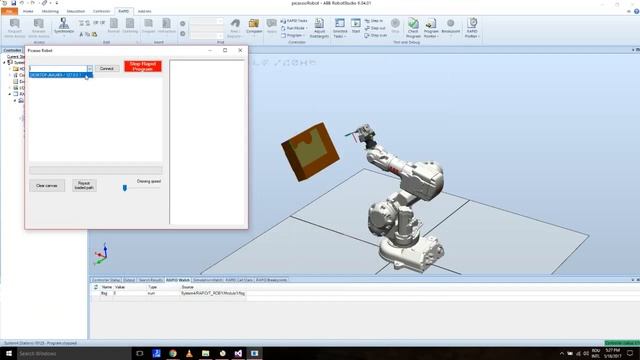The height and width of the screenshot is (360, 640).
Task: Open the Run Mode dropdown
Action: (x=294, y=28)
